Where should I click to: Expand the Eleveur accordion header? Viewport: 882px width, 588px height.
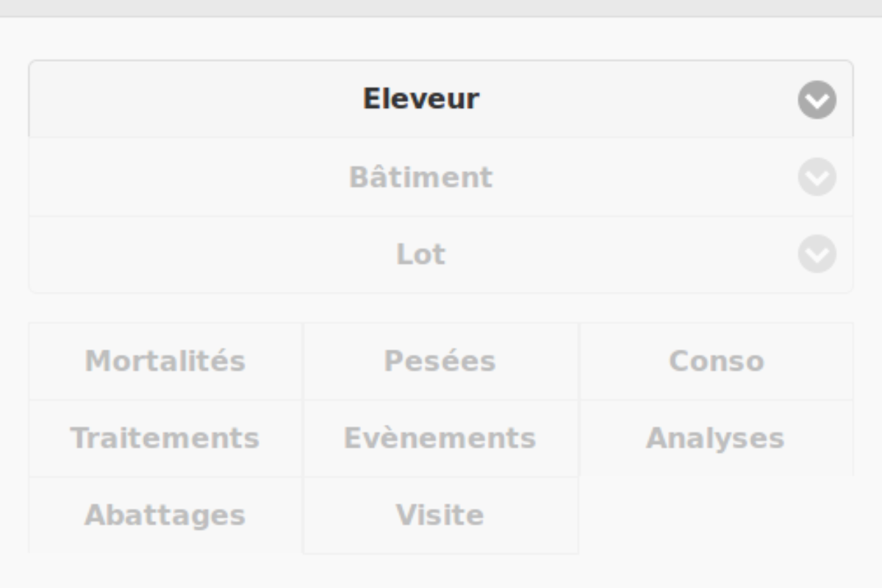(441, 99)
